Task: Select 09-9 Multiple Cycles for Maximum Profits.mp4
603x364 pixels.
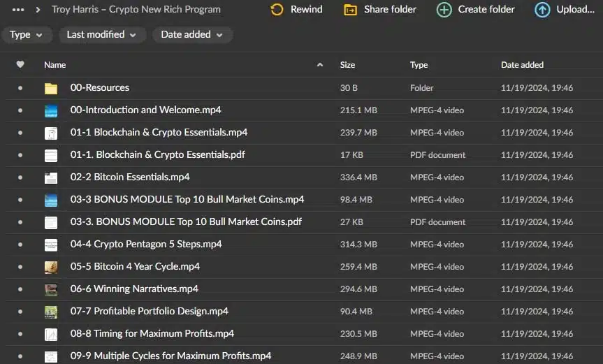Action: [170, 356]
